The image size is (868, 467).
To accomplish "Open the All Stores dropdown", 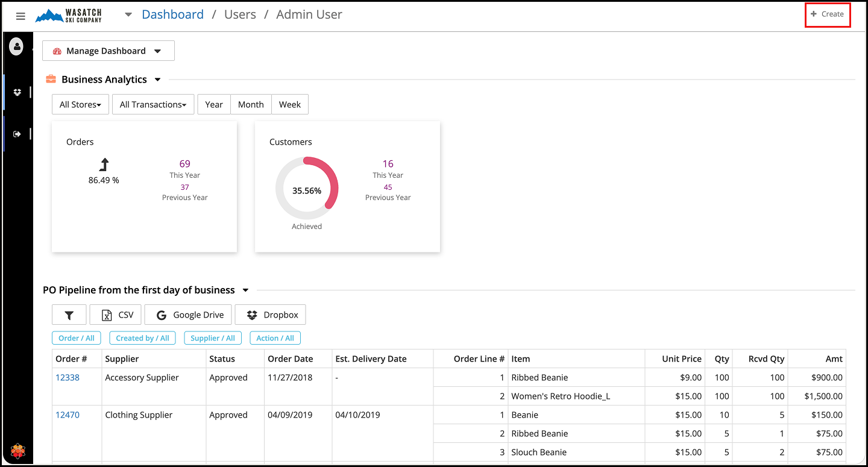I will click(x=80, y=104).
